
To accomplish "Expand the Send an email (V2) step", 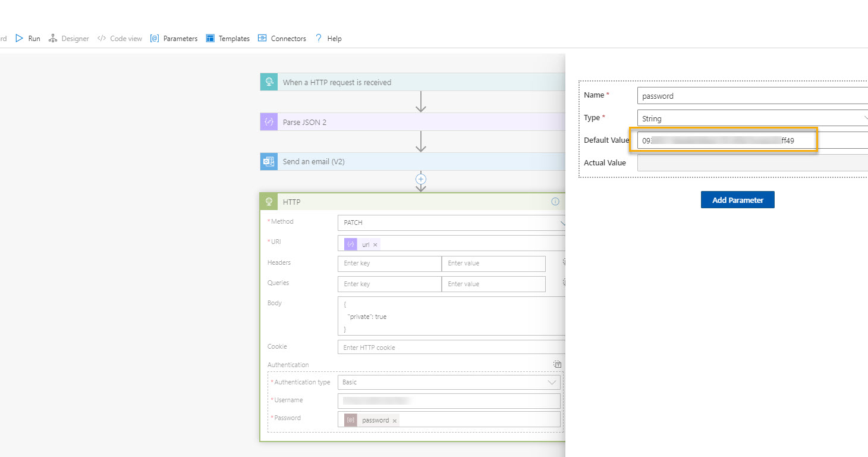I will pyautogui.click(x=413, y=161).
